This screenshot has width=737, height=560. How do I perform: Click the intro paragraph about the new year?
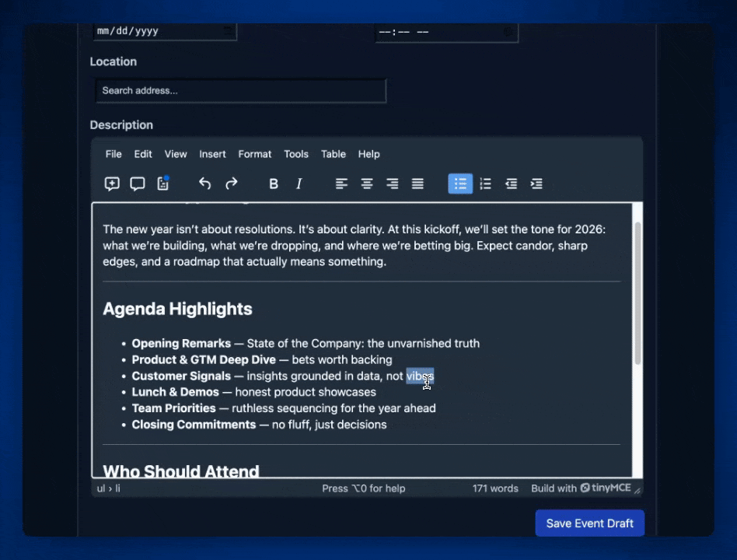coord(355,246)
